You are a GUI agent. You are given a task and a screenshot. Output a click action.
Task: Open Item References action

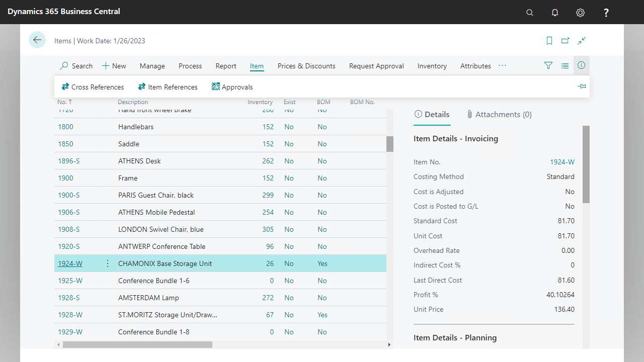coord(168,87)
